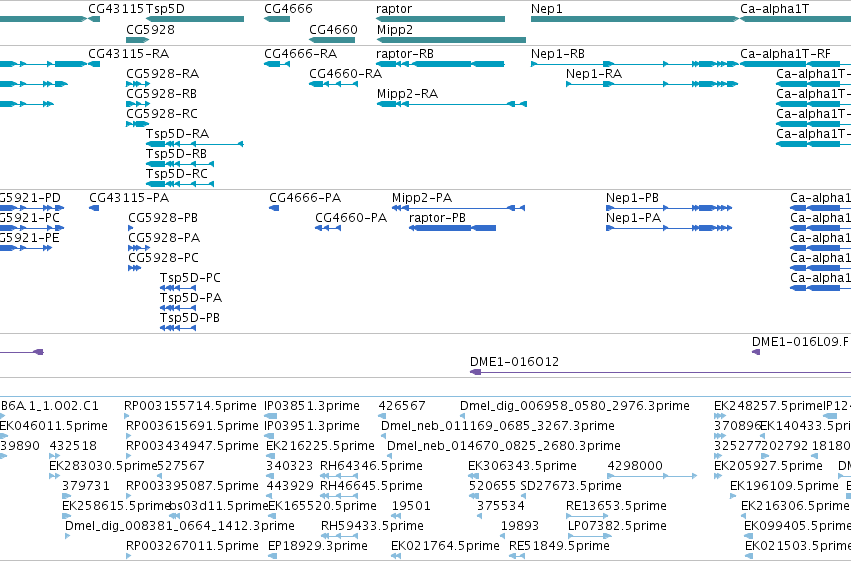Click the CG43115 gene label
Screen dimensions: 851x561
coord(116,9)
